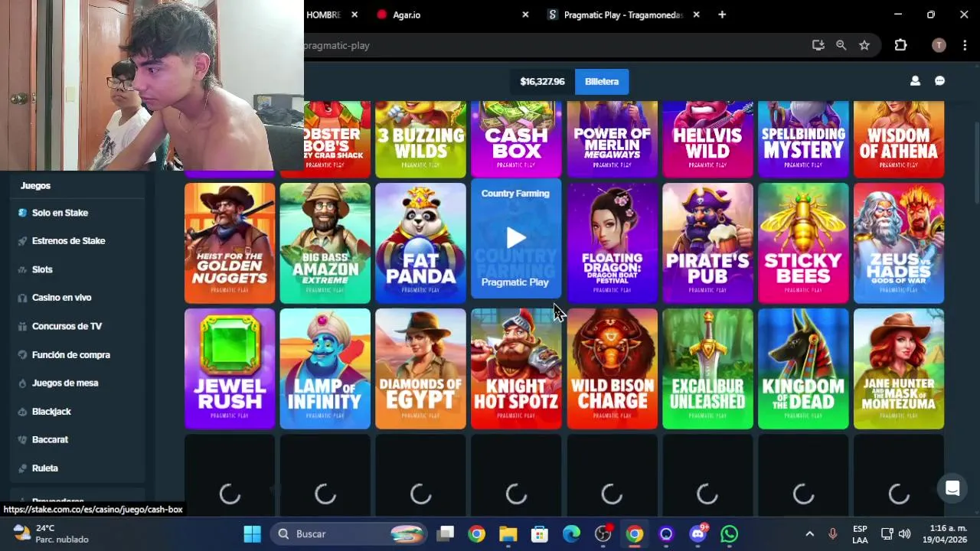This screenshot has height=551, width=980.
Task: Open the Knight Hot Spotz game tile
Action: (516, 369)
